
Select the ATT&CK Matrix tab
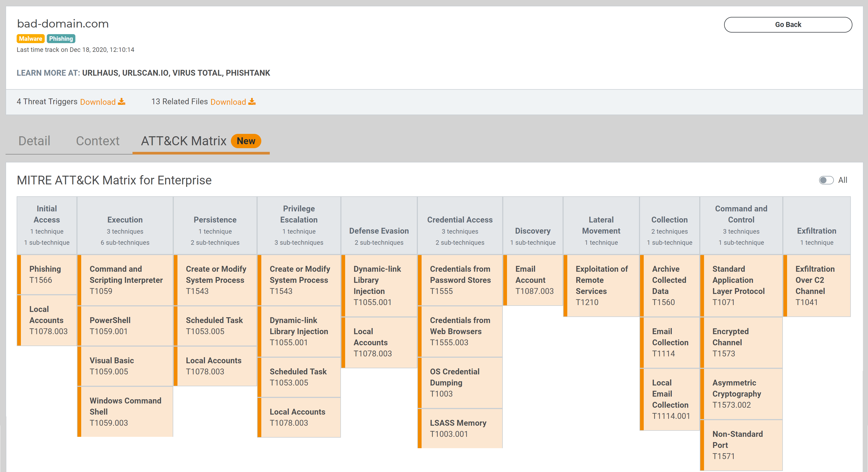pos(184,141)
